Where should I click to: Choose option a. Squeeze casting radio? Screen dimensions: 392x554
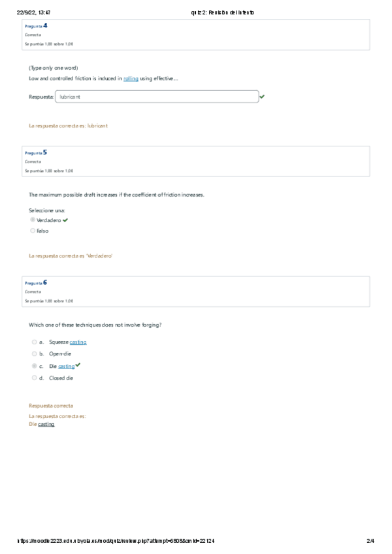(34, 342)
